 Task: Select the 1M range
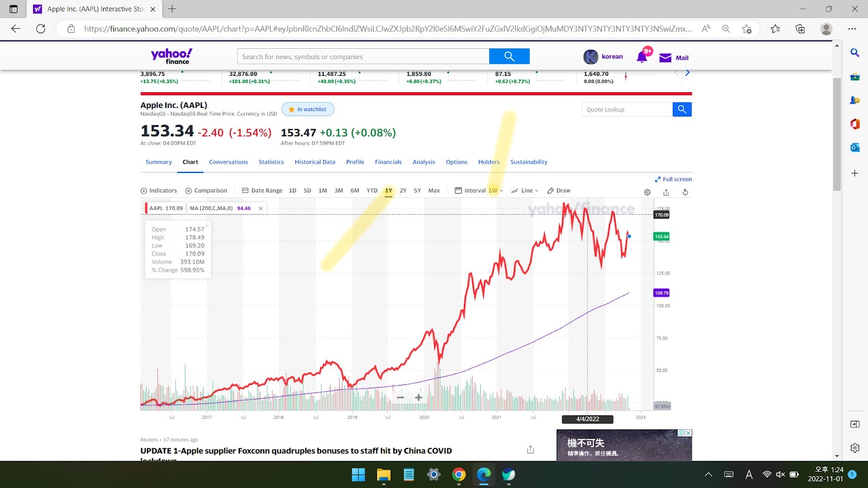click(323, 190)
